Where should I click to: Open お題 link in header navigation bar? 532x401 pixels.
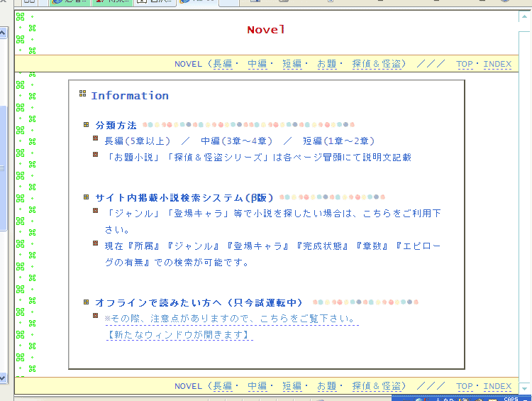coord(327,64)
